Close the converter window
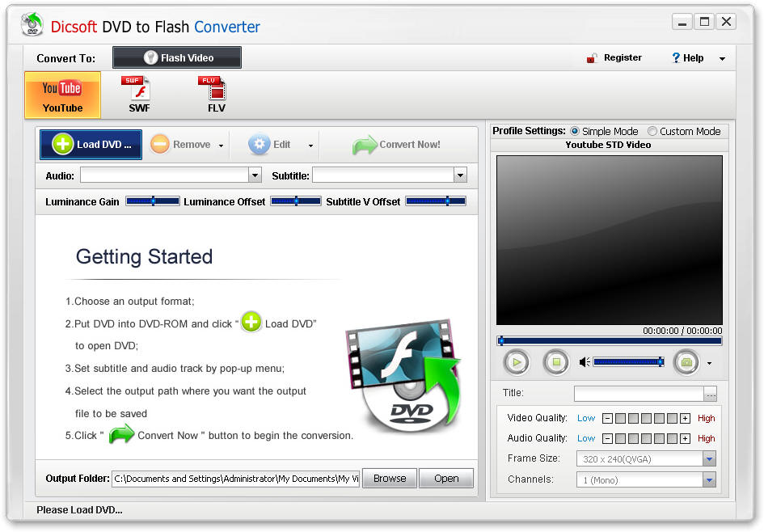 click(x=726, y=22)
